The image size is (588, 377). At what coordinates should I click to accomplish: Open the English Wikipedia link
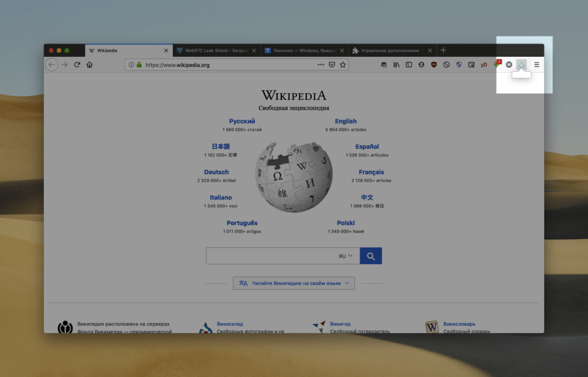[346, 121]
